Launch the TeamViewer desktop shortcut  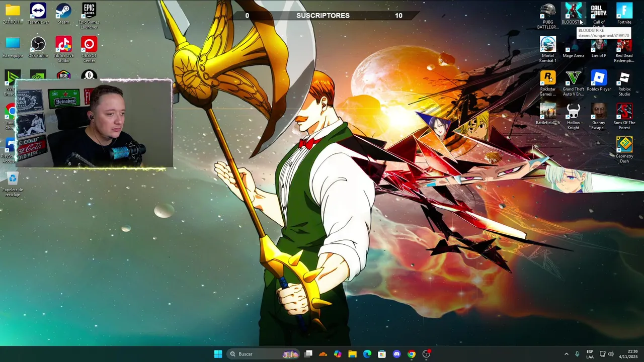point(38,14)
